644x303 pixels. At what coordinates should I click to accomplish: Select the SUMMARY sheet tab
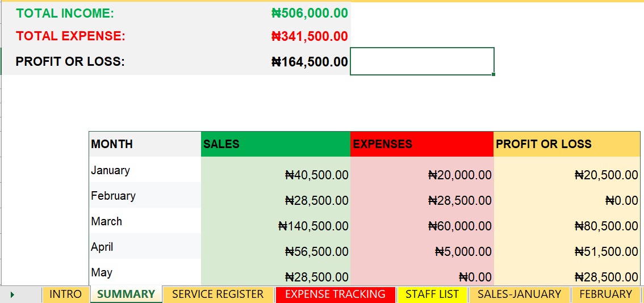point(126,294)
